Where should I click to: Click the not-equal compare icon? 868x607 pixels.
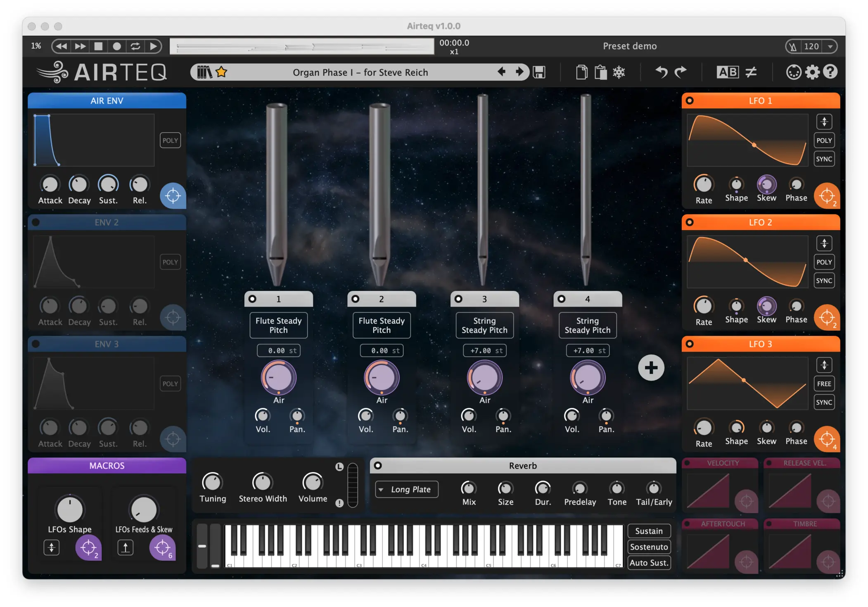(x=751, y=72)
